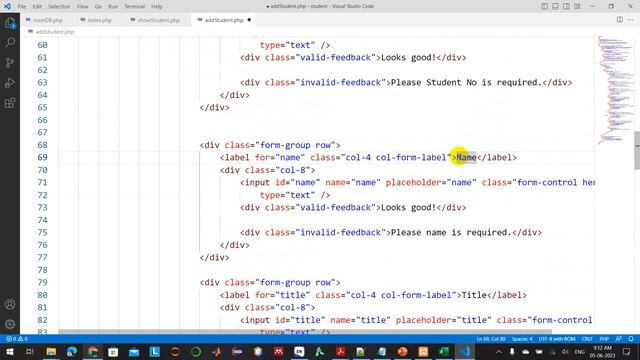Click the feedback icon in status bar

(x=619, y=339)
